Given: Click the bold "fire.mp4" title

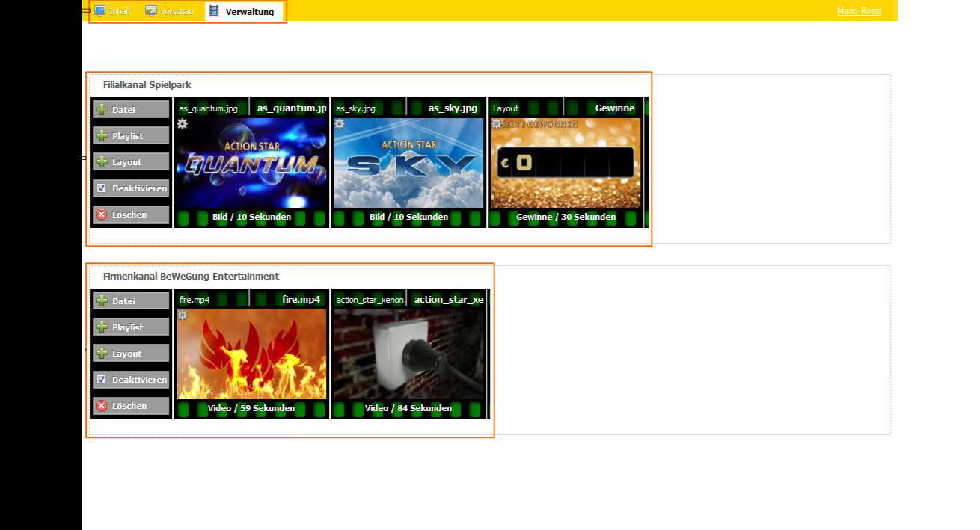Looking at the screenshot, I should click(301, 300).
